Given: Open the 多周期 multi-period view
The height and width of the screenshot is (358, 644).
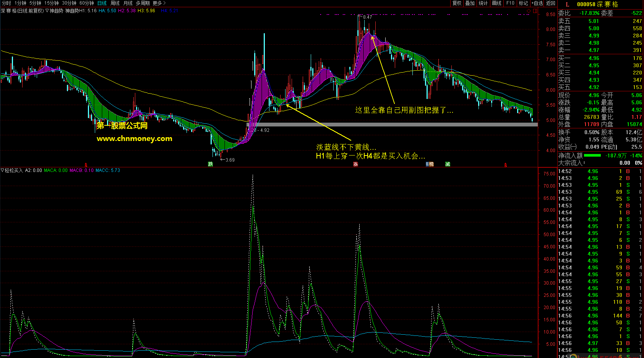Looking at the screenshot, I should click(x=143, y=3).
